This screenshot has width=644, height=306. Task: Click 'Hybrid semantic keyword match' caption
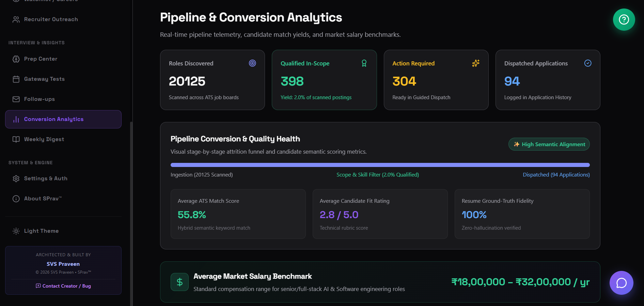pos(214,228)
